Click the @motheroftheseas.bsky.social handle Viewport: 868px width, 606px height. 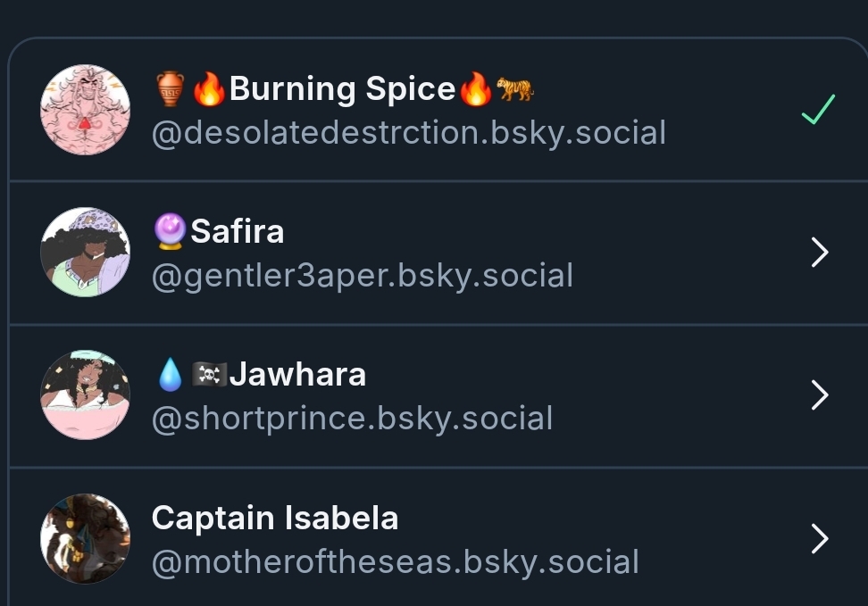tap(396, 562)
